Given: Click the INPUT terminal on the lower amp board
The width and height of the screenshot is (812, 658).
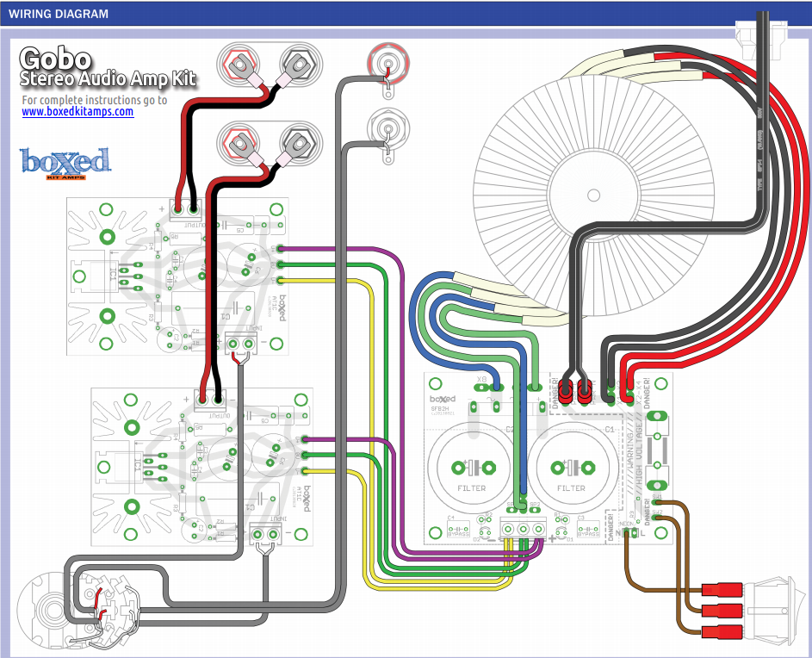Looking at the screenshot, I should point(266,533).
